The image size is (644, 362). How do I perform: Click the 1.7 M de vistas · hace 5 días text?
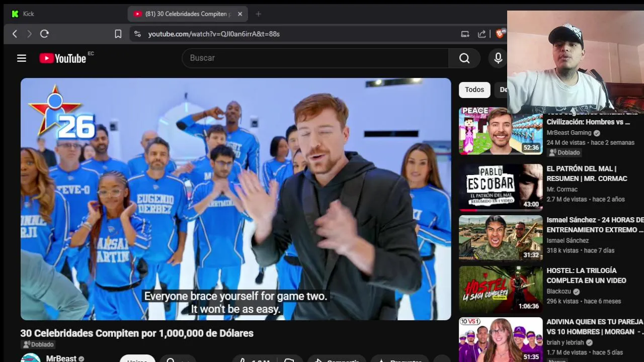pos(585,352)
